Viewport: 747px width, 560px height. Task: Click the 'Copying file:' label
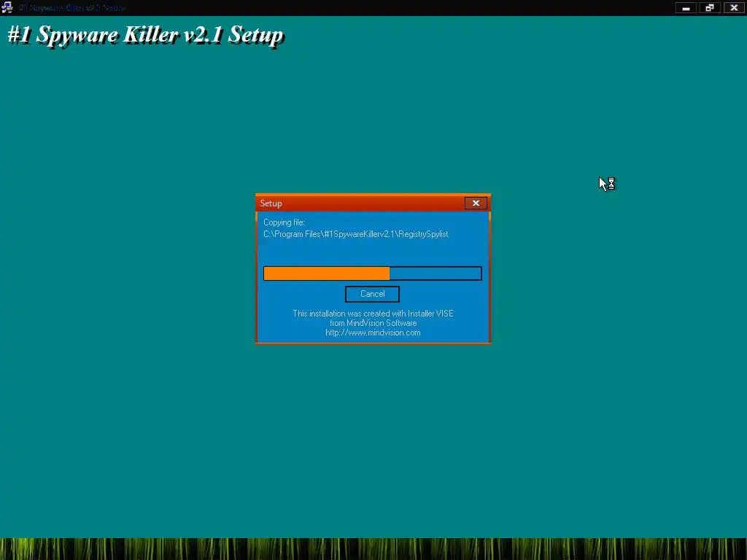[x=284, y=222]
